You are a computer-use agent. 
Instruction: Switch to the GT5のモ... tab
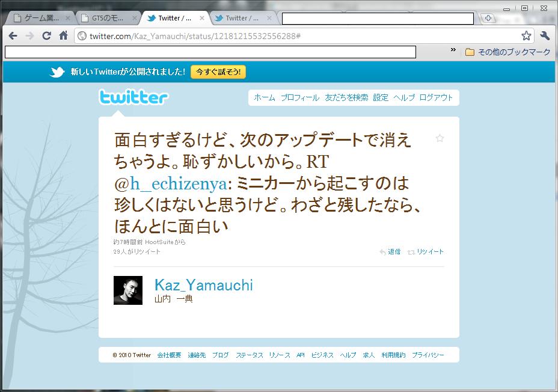[108, 18]
